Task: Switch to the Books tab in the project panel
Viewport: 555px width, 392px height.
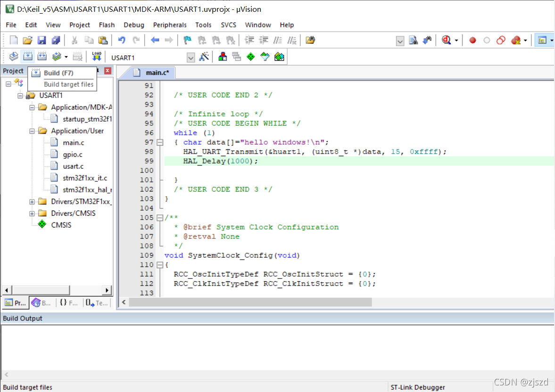Action: (x=41, y=303)
